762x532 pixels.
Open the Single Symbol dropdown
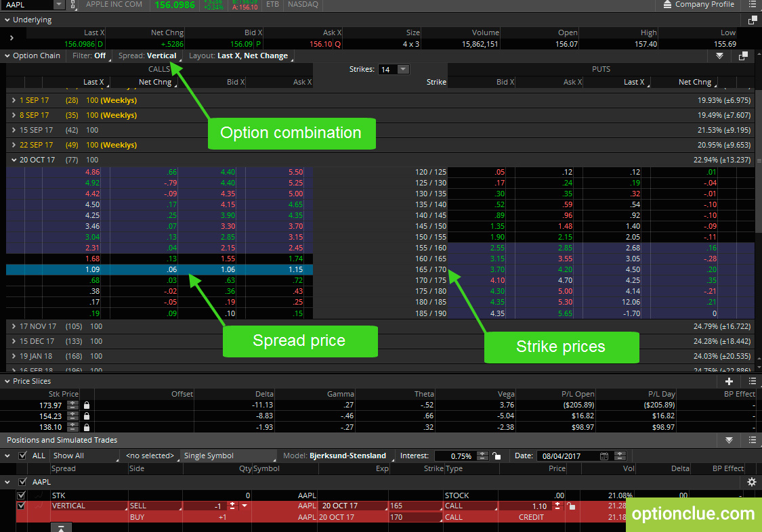point(228,456)
